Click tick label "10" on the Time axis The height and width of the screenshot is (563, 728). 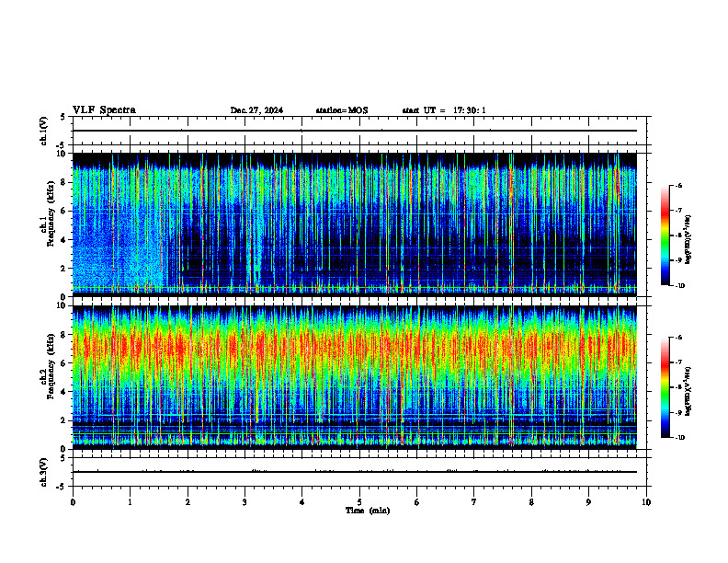(x=646, y=502)
